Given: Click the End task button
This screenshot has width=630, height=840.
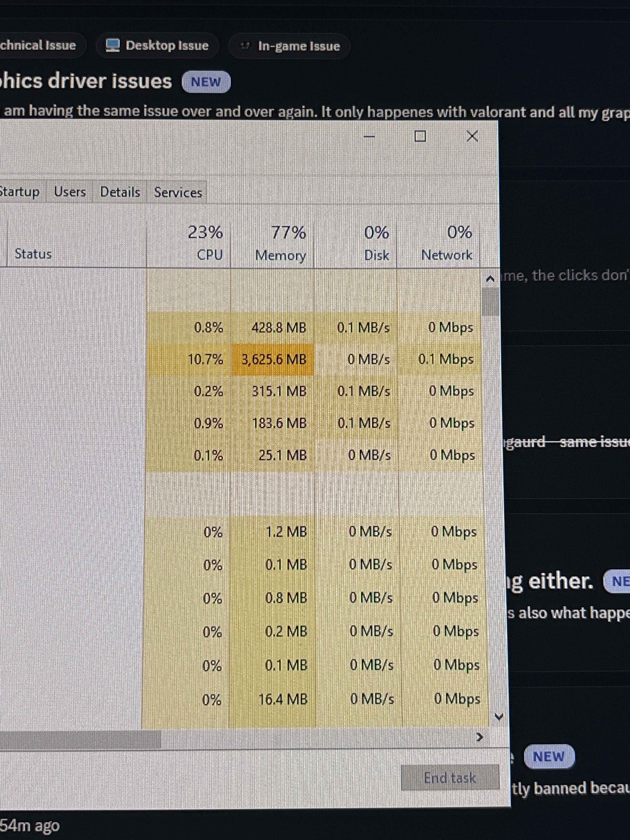Looking at the screenshot, I should 450,778.
